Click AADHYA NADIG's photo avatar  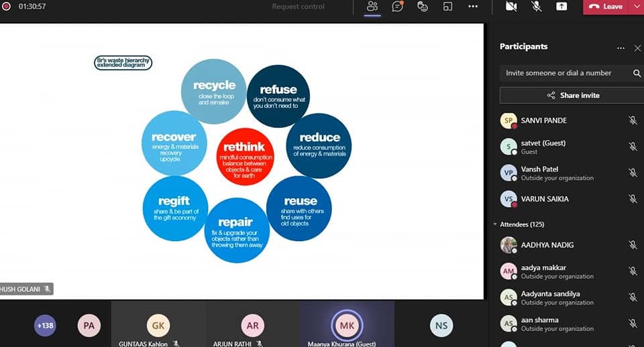pos(508,245)
